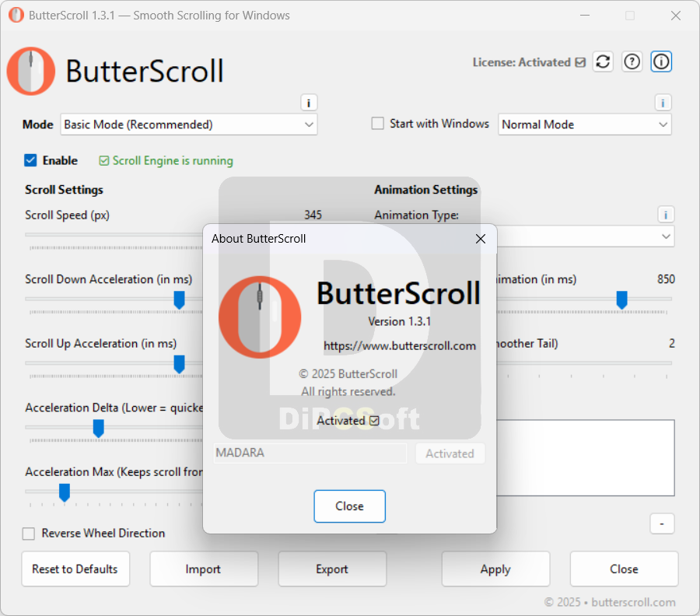This screenshot has width=700, height=616.
Task: Tick the Reverse Wheel Direction checkbox
Action: [29, 534]
